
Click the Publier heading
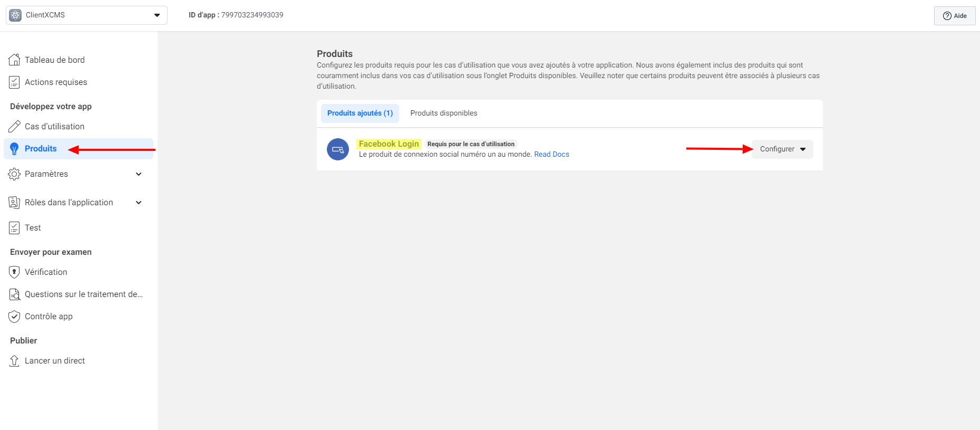click(24, 340)
